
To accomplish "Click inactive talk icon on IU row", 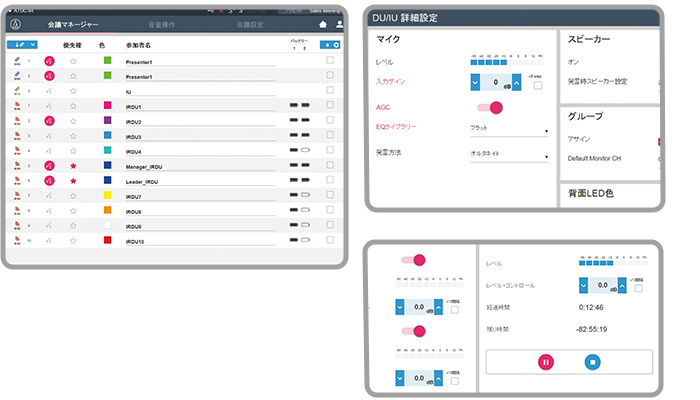I will pos(49,91).
